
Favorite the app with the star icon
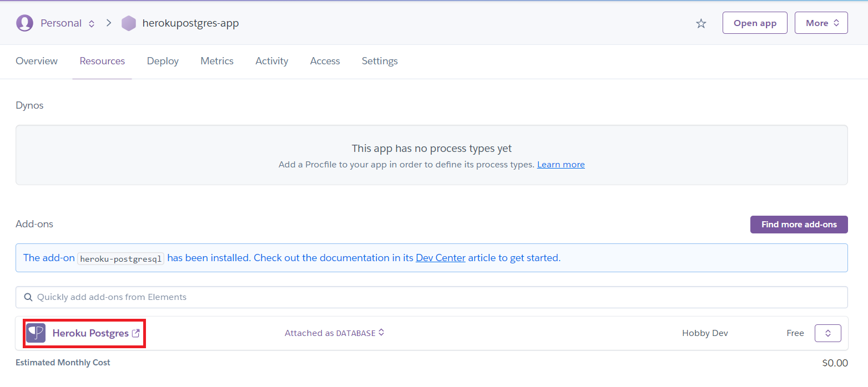(x=701, y=23)
